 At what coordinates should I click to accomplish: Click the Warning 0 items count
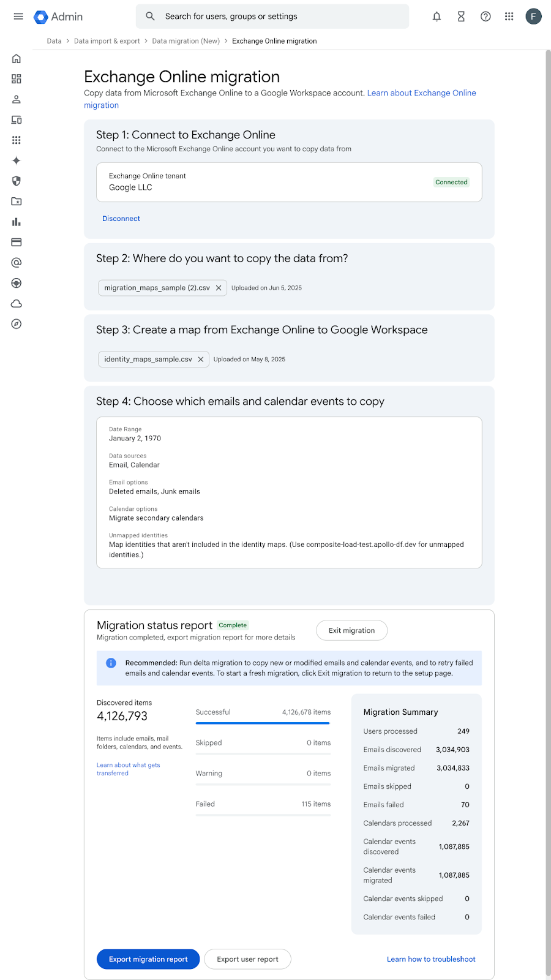pos(318,774)
